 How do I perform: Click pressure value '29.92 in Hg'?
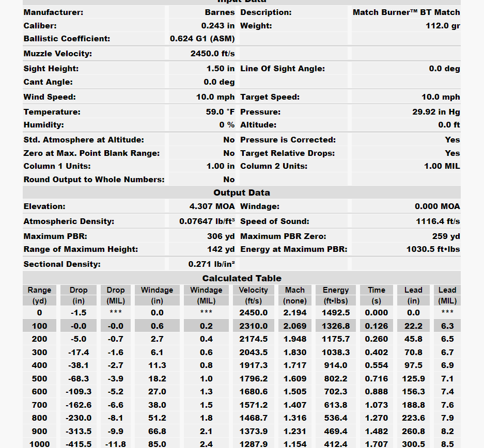click(436, 111)
